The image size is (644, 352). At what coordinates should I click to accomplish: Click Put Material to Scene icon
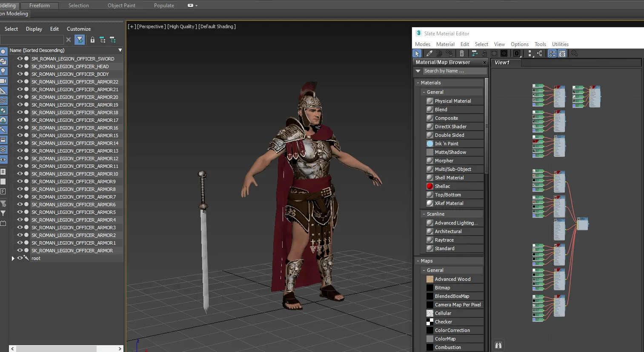coord(439,53)
